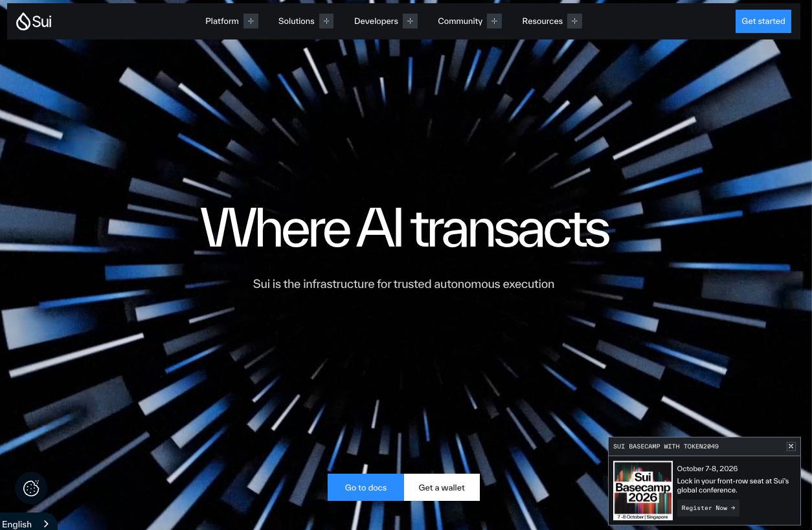Screen dimensions: 812x530
Task: Click the Get a wallet button
Action: pos(442,487)
